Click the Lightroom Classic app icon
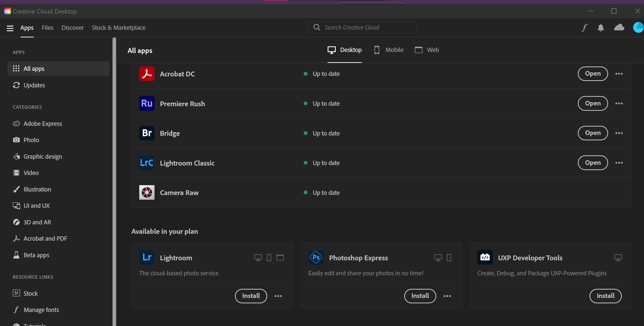Image resolution: width=644 pixels, height=326 pixels. [147, 163]
